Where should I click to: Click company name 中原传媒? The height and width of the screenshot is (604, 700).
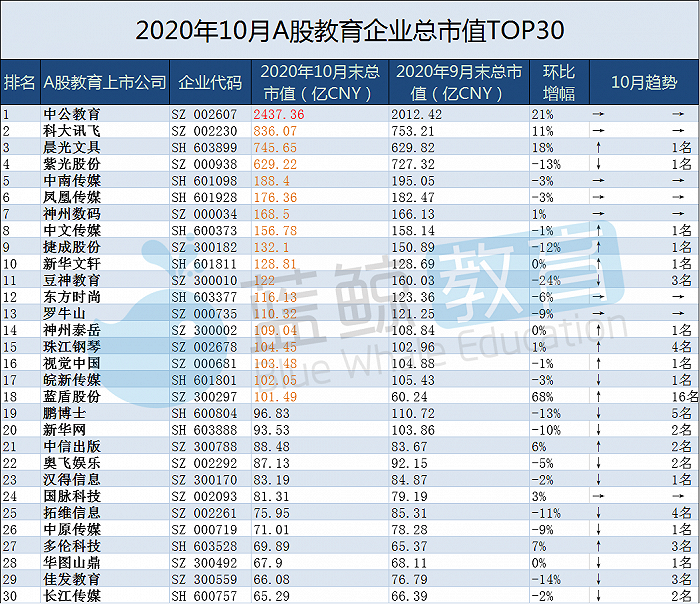tap(72, 529)
